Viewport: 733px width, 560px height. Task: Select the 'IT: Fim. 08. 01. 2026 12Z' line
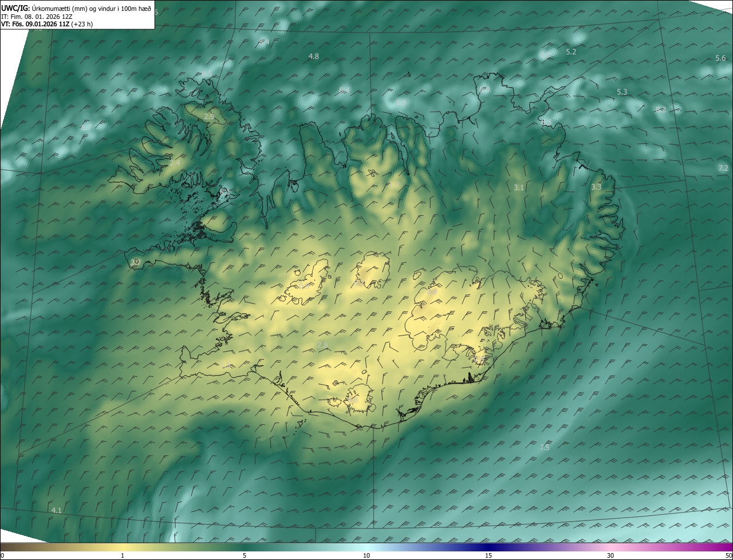coord(37,17)
